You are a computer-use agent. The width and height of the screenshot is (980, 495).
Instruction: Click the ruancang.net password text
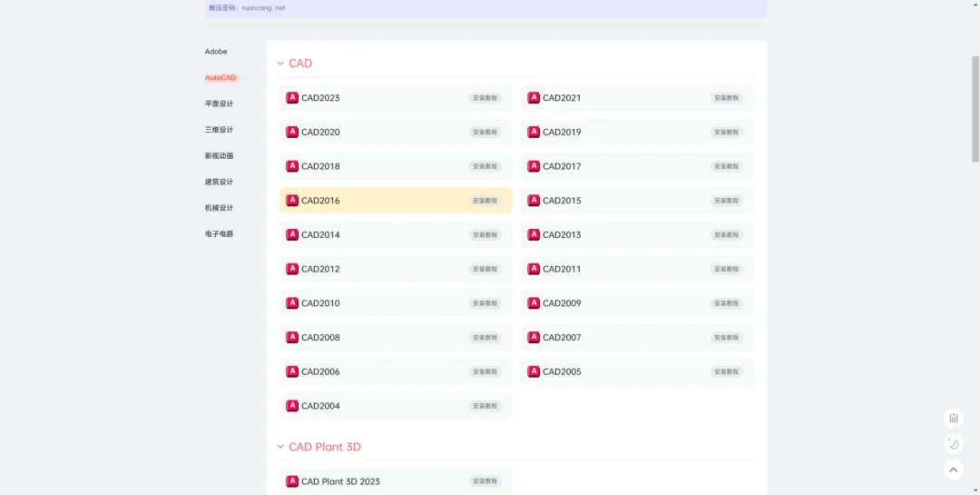[x=264, y=8]
